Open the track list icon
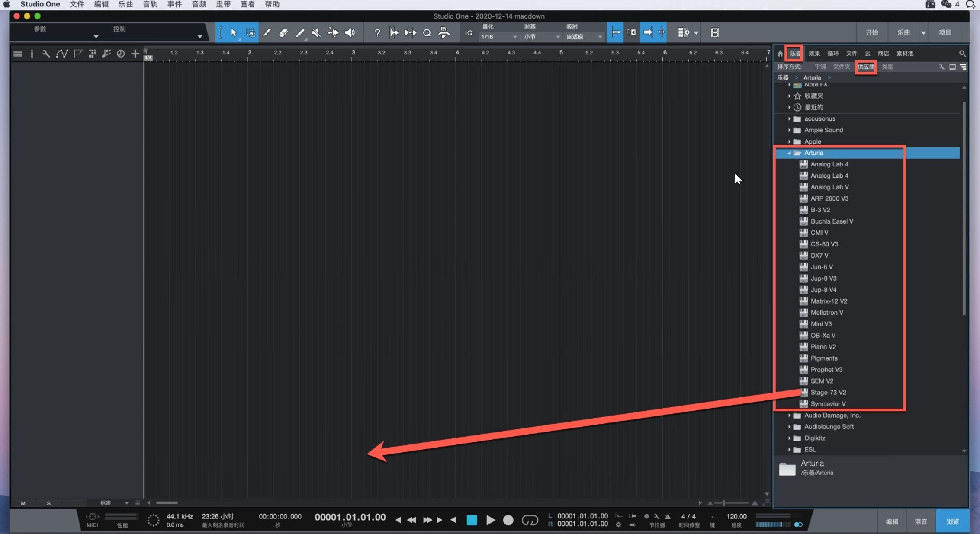Viewport: 980px width, 534px height. [x=18, y=54]
